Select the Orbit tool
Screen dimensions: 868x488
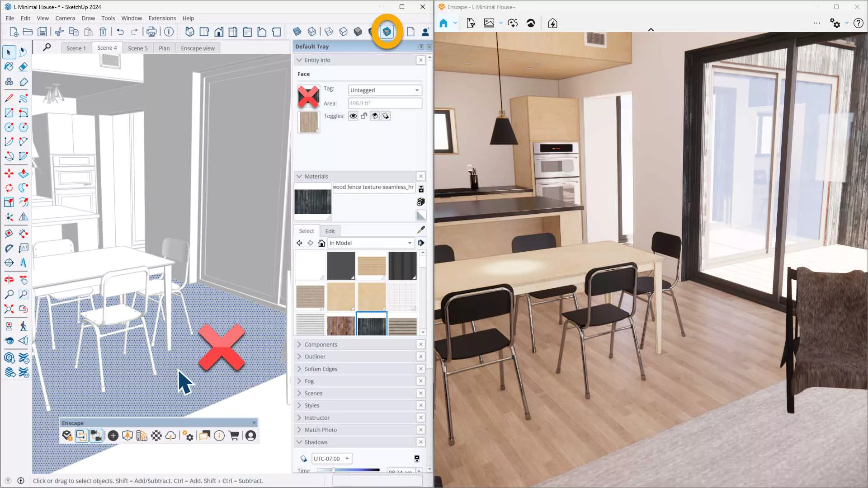(9, 280)
